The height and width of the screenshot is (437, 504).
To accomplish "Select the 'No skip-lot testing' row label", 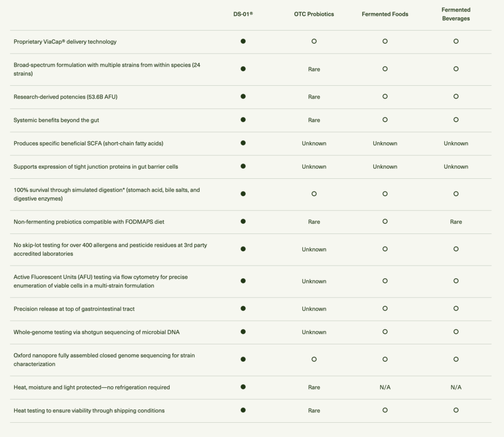I will coord(110,249).
